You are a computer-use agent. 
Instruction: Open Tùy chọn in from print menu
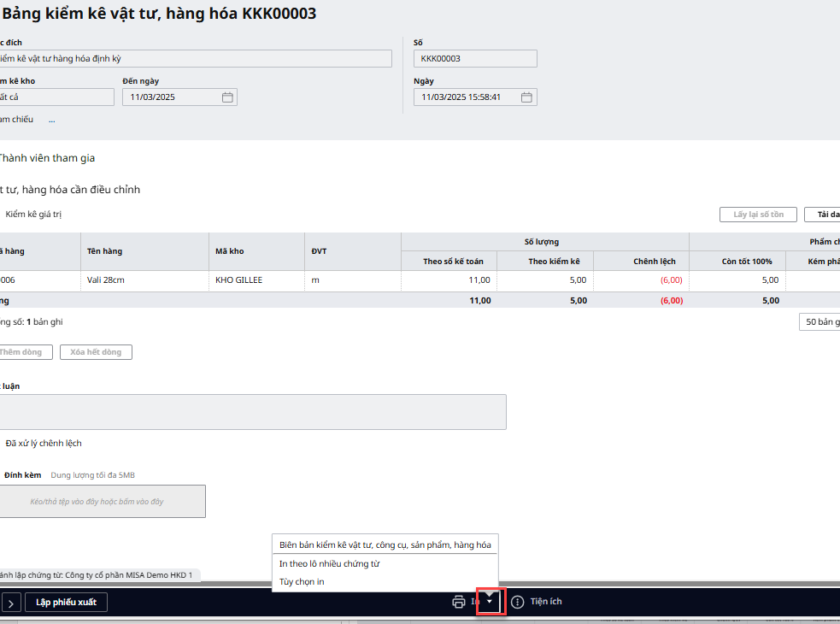(302, 582)
